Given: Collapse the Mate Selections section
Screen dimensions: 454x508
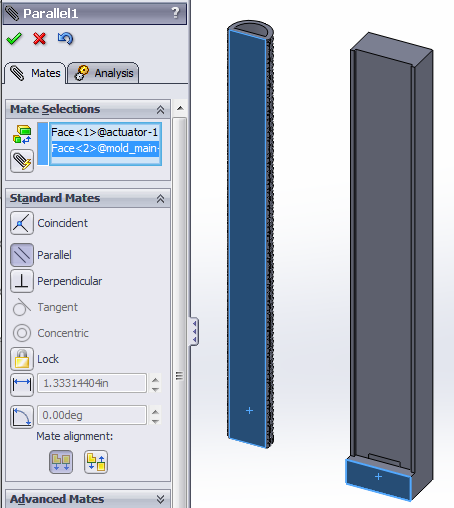Looking at the screenshot, I should [x=160, y=110].
